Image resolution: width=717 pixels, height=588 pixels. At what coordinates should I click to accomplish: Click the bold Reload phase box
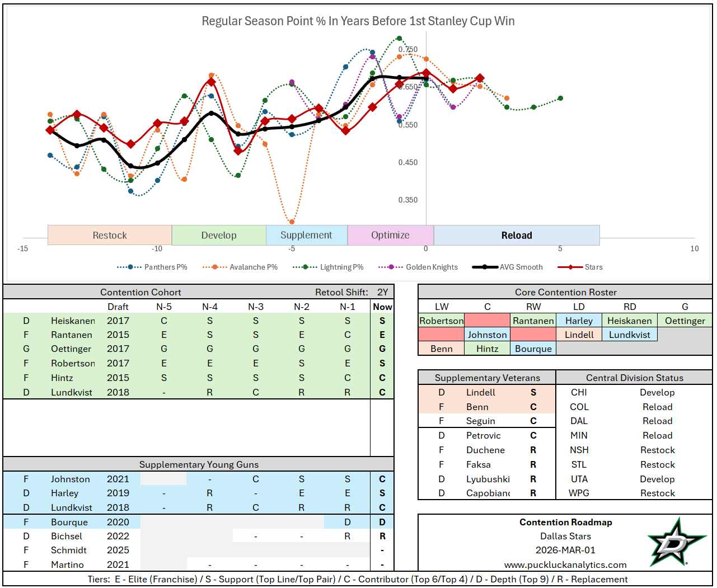click(x=517, y=236)
